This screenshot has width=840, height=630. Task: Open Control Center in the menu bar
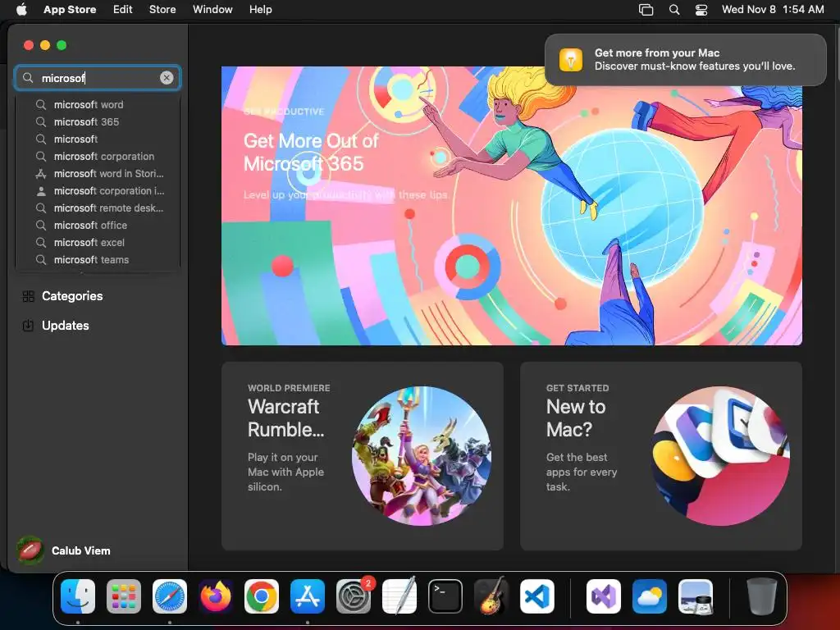click(x=701, y=9)
